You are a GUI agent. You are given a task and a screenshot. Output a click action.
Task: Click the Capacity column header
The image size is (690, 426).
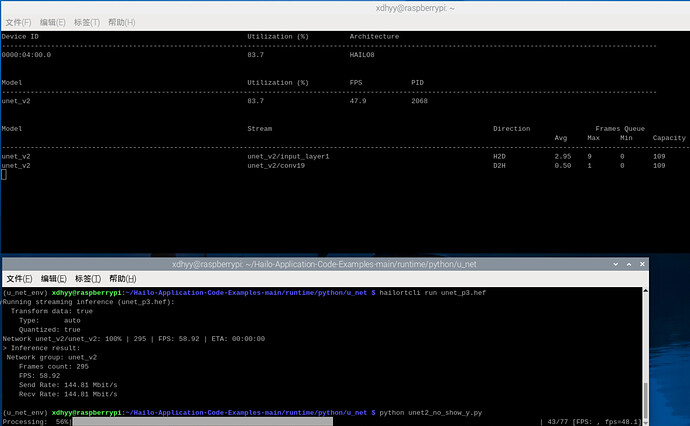669,138
